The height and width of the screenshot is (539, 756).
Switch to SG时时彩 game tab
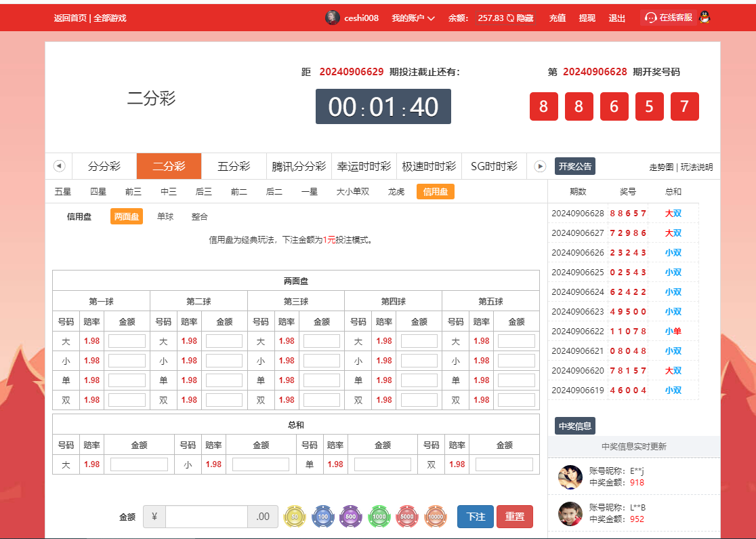click(495, 167)
